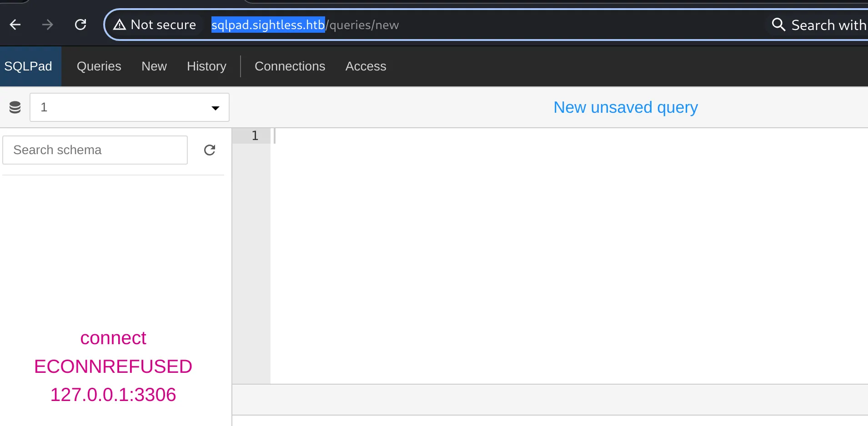Click the connect ECONNREFUSED error message
Screen dimensions: 868x426
(x=113, y=366)
